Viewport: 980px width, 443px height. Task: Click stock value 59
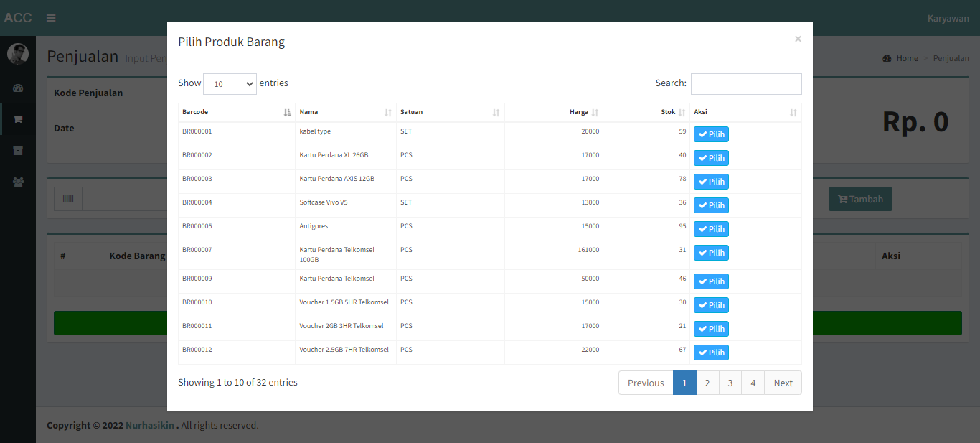pyautogui.click(x=682, y=131)
